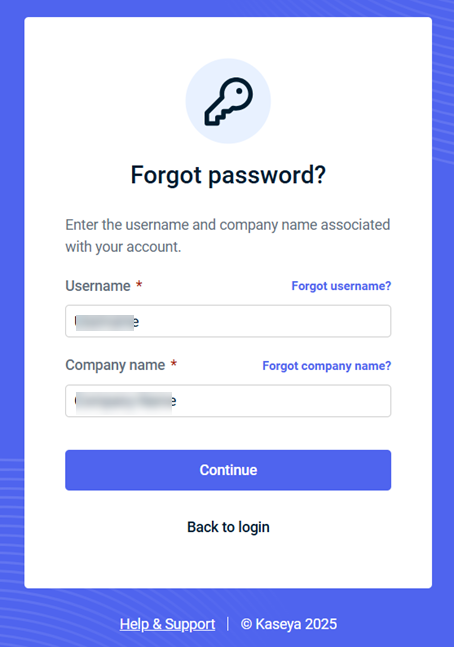The height and width of the screenshot is (647, 454).
Task: Click the account instructions paragraph text
Action: [x=228, y=236]
